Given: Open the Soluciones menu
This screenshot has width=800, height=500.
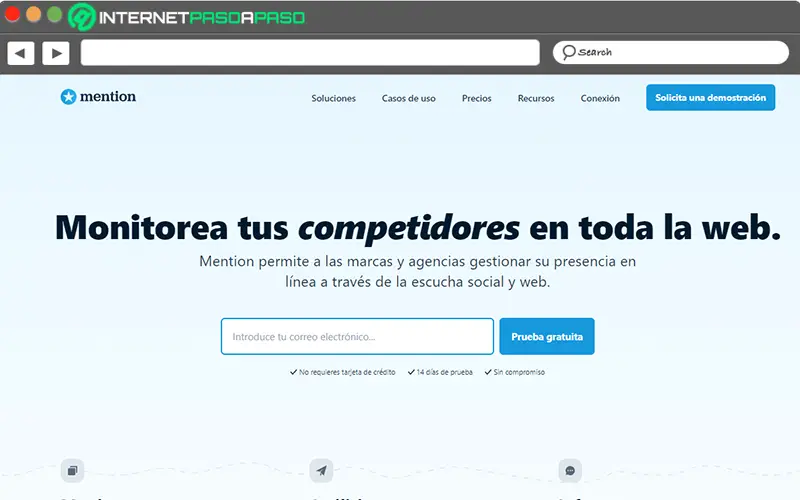Looking at the screenshot, I should pyautogui.click(x=334, y=98).
